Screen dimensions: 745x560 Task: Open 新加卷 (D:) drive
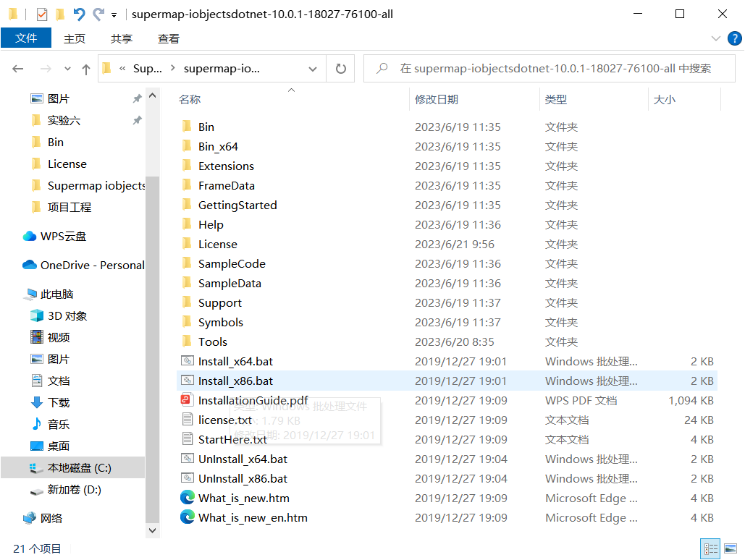[x=74, y=489]
